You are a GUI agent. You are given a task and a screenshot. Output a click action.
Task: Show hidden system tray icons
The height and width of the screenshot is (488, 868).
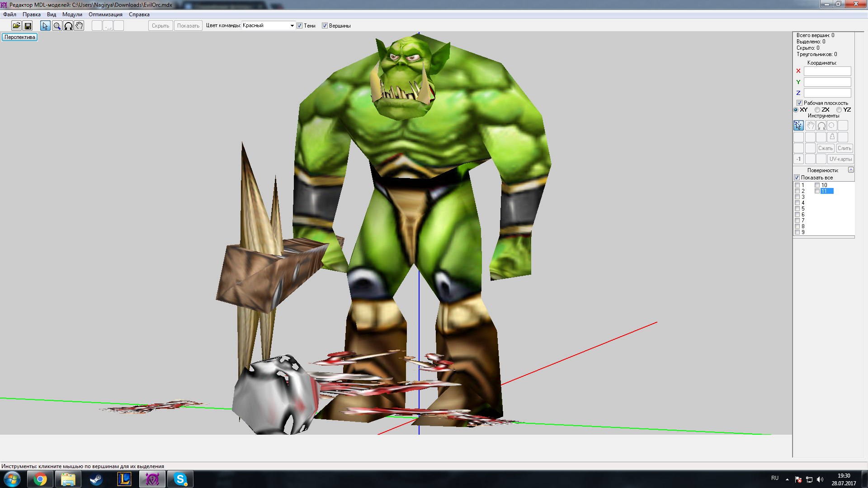[x=787, y=479]
